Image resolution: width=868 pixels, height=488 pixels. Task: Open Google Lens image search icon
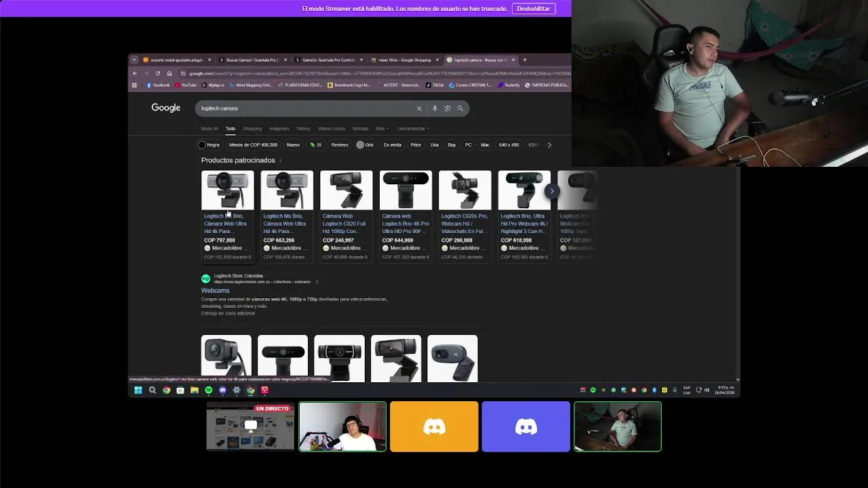point(448,108)
